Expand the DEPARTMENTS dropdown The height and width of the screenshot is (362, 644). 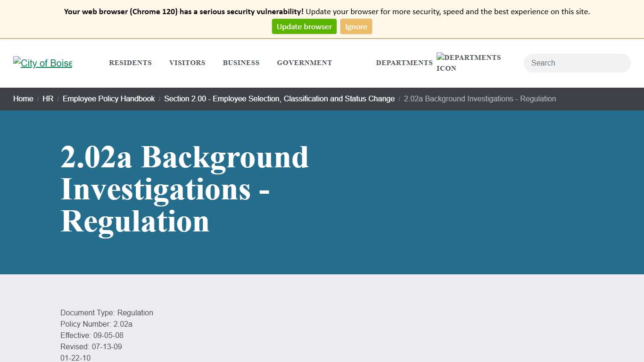click(x=404, y=63)
